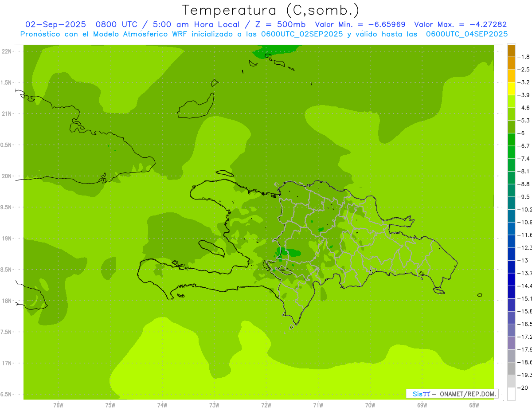The image size is (532, 411).
Task: Click the 69W longitude axis label
Action: [x=422, y=405]
